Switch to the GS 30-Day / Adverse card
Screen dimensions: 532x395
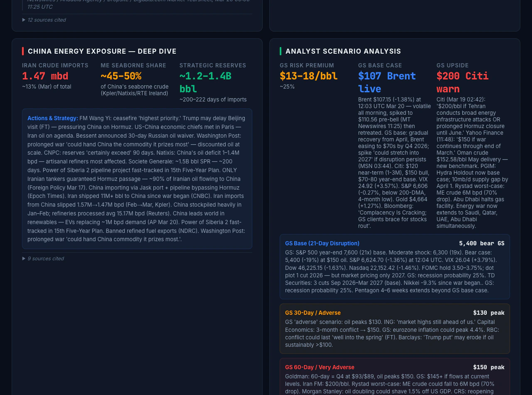tap(313, 313)
